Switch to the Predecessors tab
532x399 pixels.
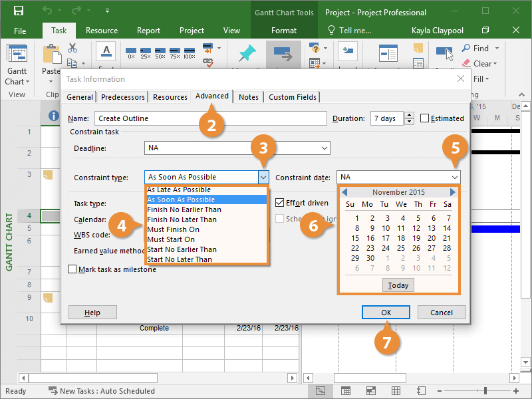(x=122, y=97)
